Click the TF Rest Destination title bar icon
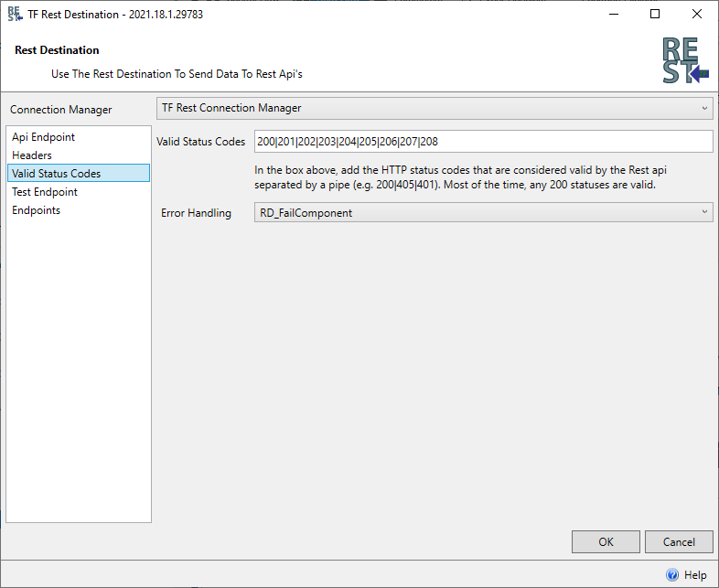Image resolution: width=719 pixels, height=588 pixels. [15, 15]
